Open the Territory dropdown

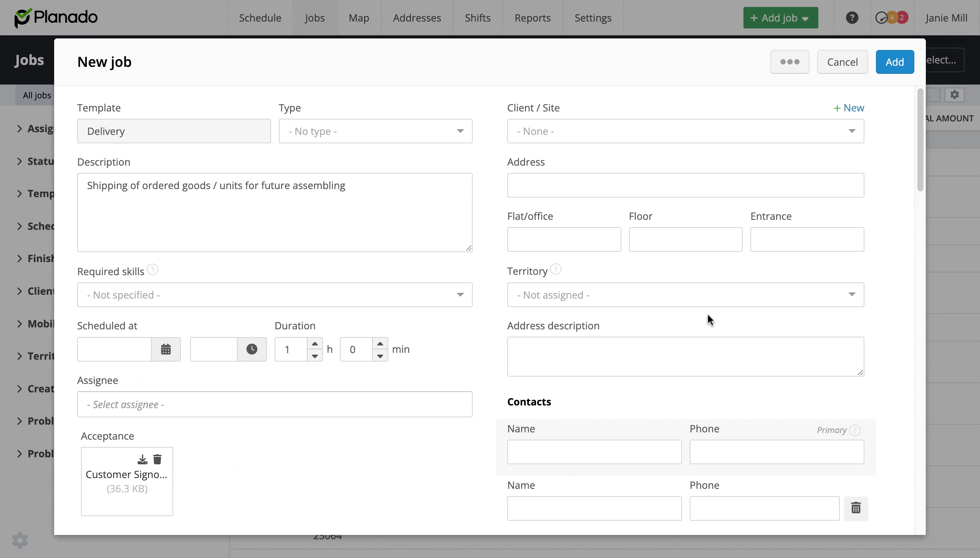coord(685,295)
